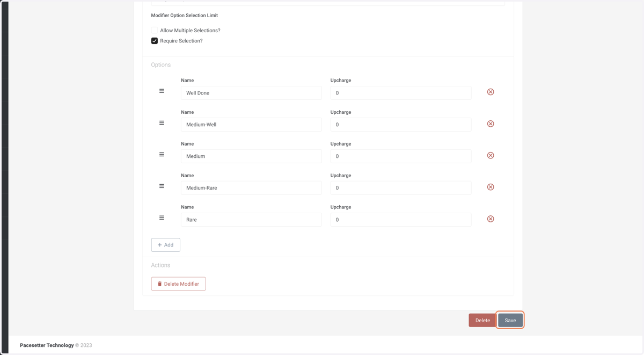Image resolution: width=644 pixels, height=355 pixels.
Task: Focus the Upcharge field in Medium row
Action: tap(401, 156)
